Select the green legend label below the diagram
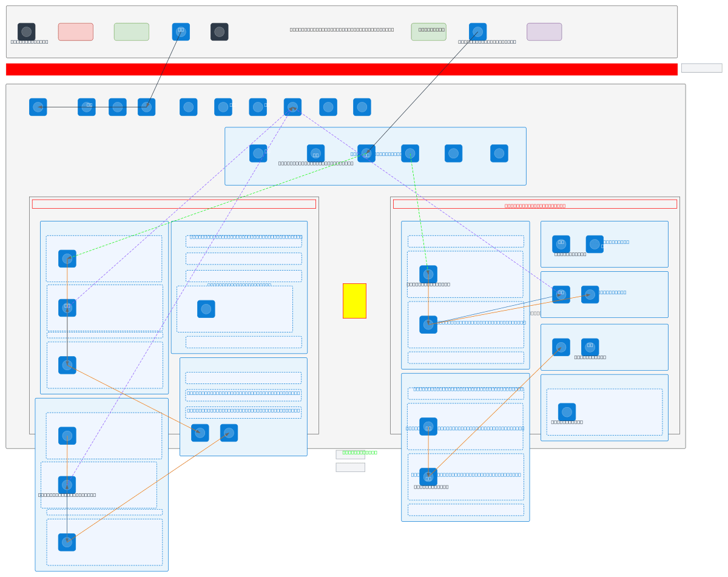The image size is (728, 577). click(359, 453)
